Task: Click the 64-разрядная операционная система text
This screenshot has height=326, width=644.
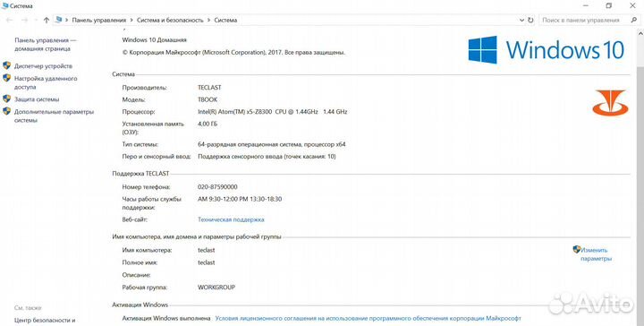Action: pos(272,144)
